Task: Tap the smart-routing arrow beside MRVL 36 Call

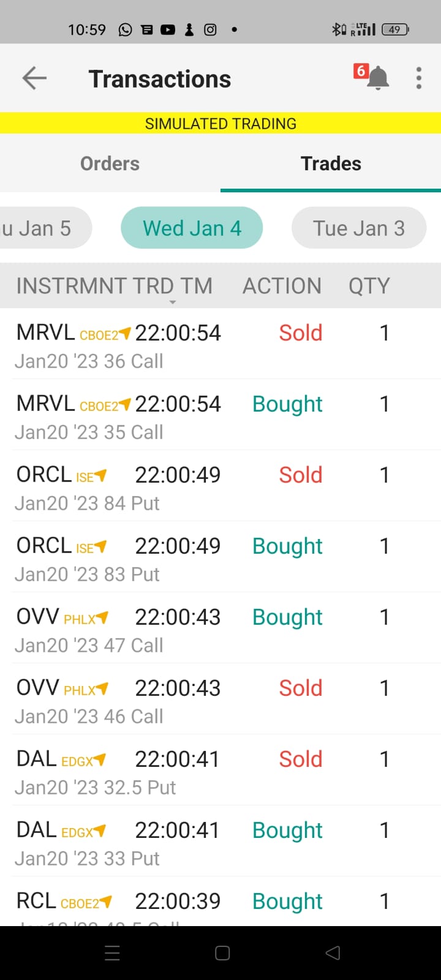Action: point(125,333)
